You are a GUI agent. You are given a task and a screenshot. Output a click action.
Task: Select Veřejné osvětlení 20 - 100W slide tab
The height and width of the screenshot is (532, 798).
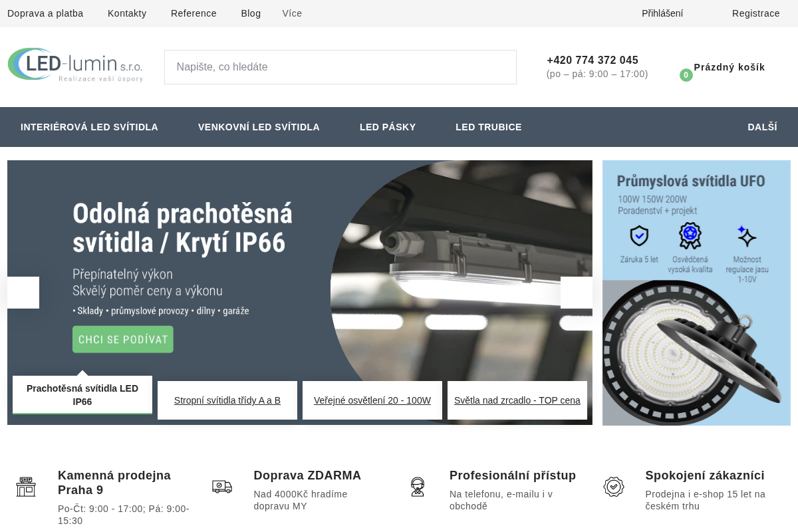coord(372,400)
